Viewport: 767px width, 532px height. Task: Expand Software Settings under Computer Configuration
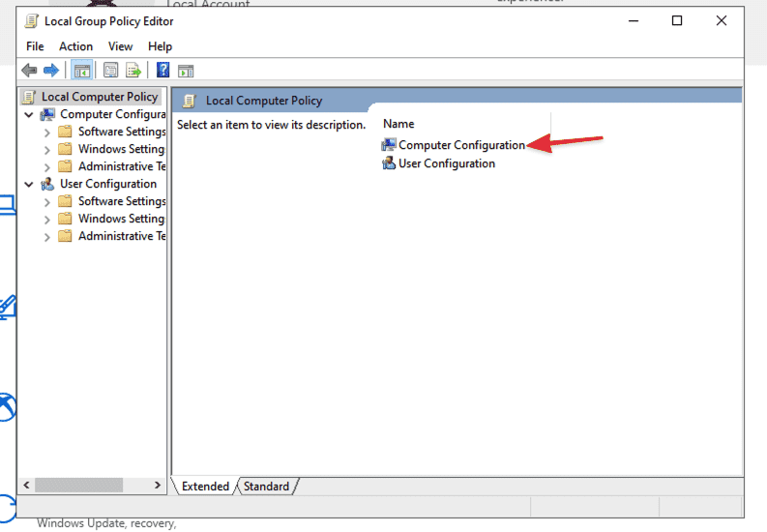click(x=47, y=132)
